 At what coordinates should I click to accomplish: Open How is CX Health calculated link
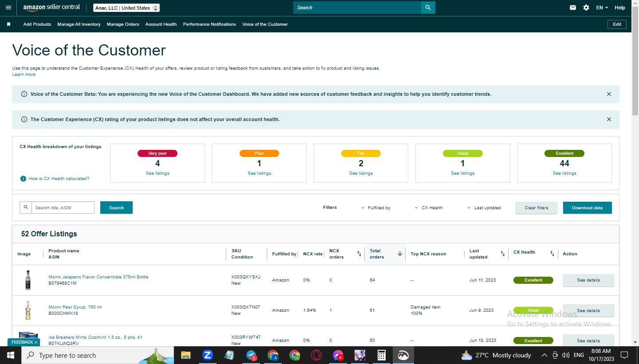point(59,179)
